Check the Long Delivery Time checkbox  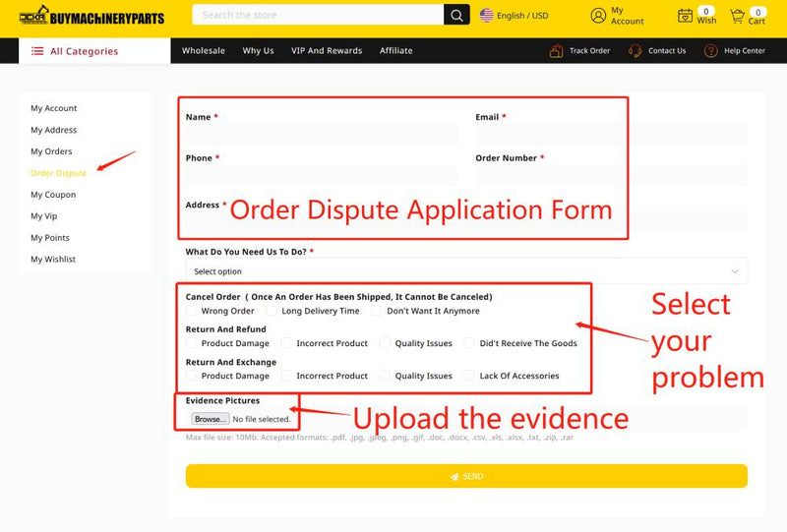click(272, 311)
